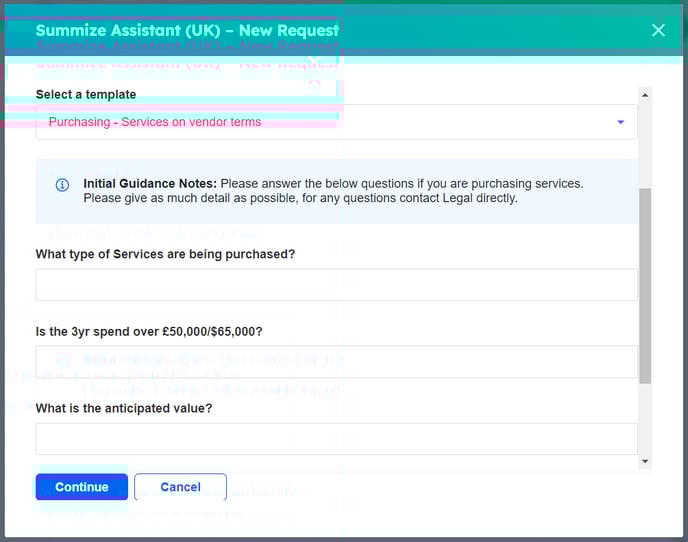
Task: Click the '3yr spend over £50,000/$65,000' label
Action: [x=149, y=331]
